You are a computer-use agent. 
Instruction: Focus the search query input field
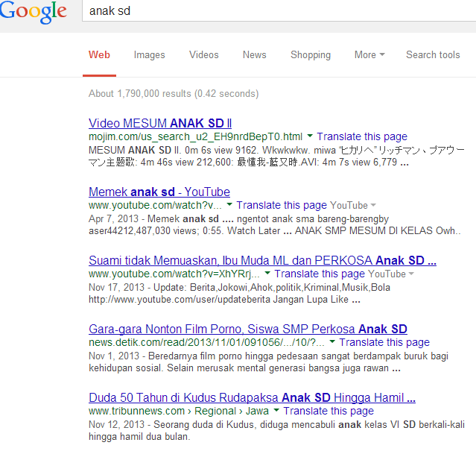pos(279,11)
